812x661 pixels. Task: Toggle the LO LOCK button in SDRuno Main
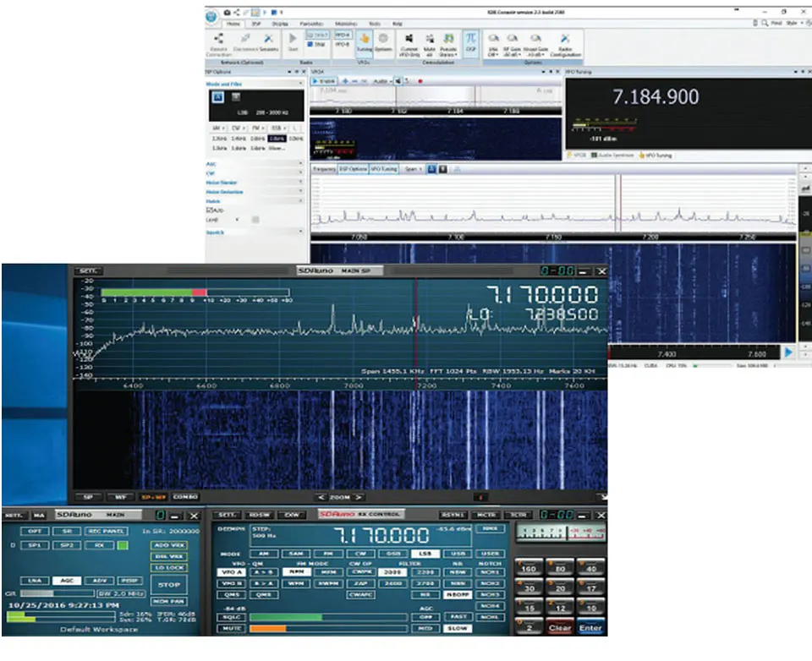169,568
